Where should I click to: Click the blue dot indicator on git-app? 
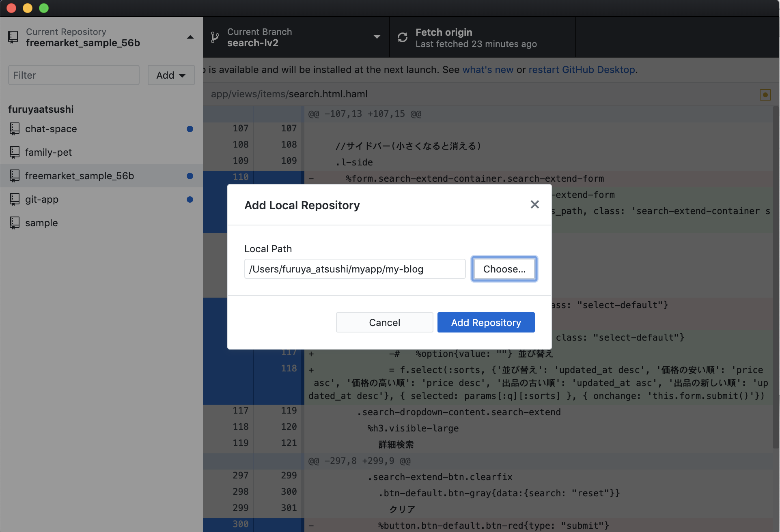pyautogui.click(x=189, y=199)
